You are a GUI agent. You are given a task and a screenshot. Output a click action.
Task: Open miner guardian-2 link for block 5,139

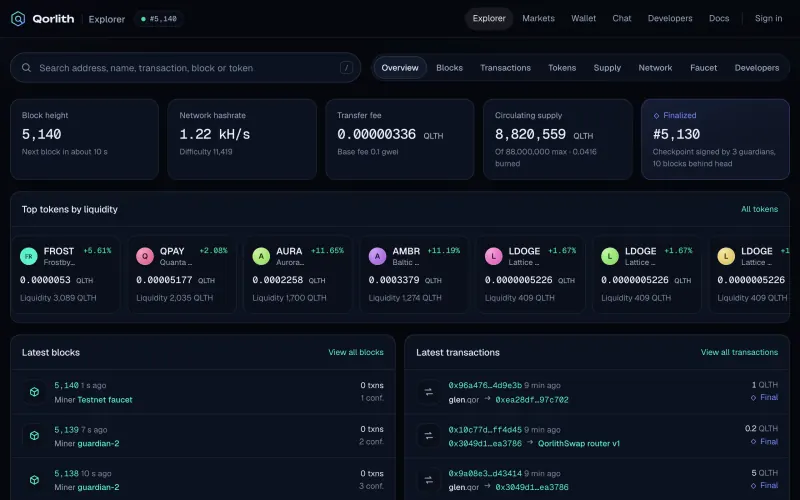[98, 444]
